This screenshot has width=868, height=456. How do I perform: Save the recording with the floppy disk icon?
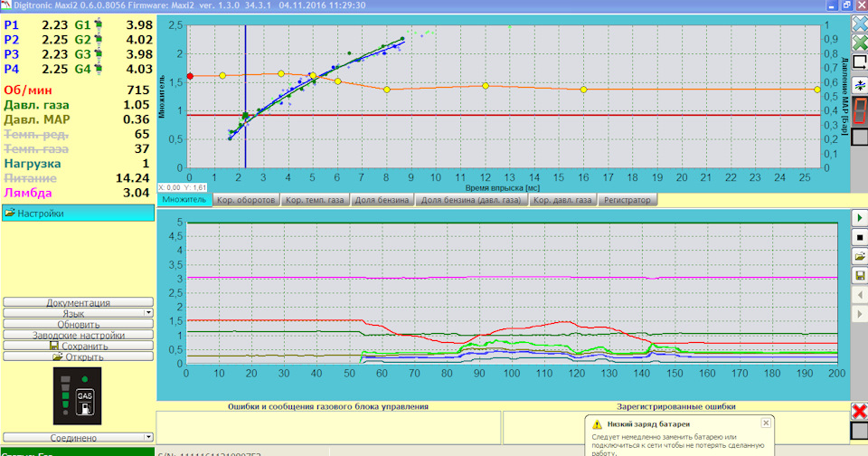860,275
